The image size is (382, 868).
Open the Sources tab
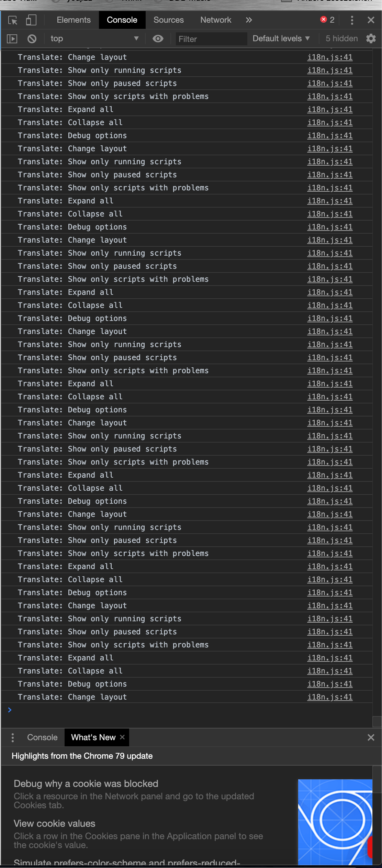(169, 20)
